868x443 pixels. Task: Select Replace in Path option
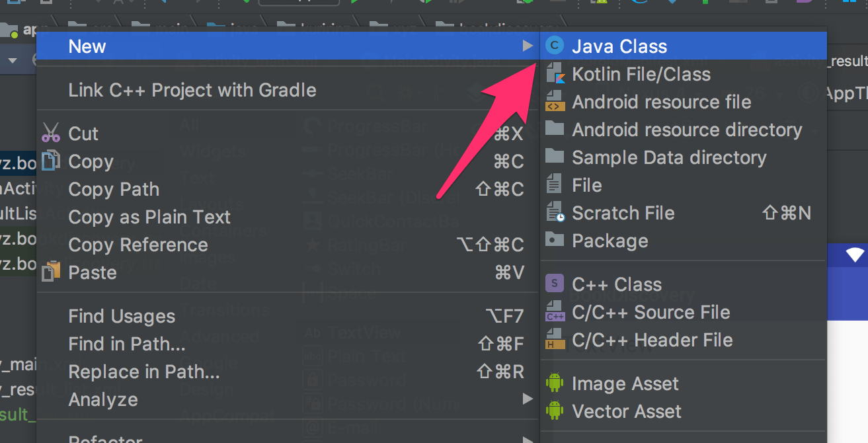tap(143, 372)
